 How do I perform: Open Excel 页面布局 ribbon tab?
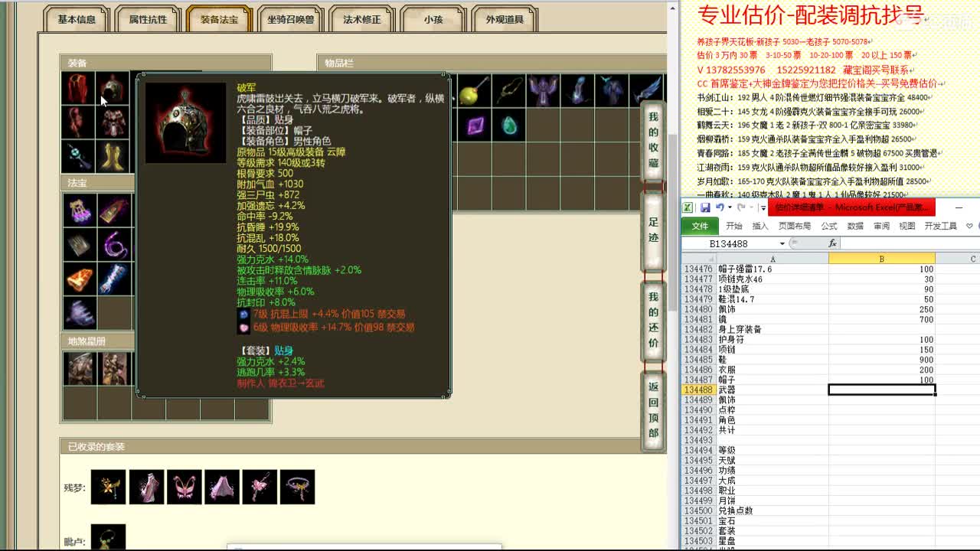click(x=795, y=226)
